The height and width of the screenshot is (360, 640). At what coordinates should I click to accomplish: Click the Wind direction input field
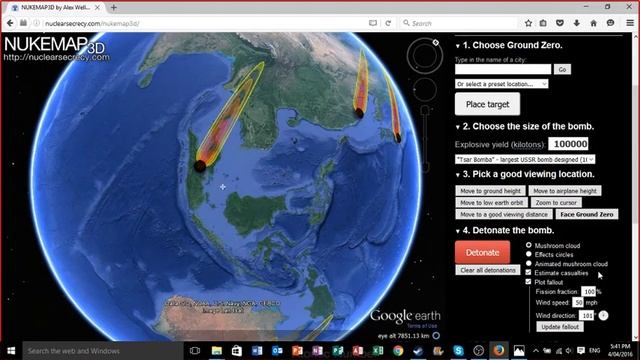pos(586,315)
